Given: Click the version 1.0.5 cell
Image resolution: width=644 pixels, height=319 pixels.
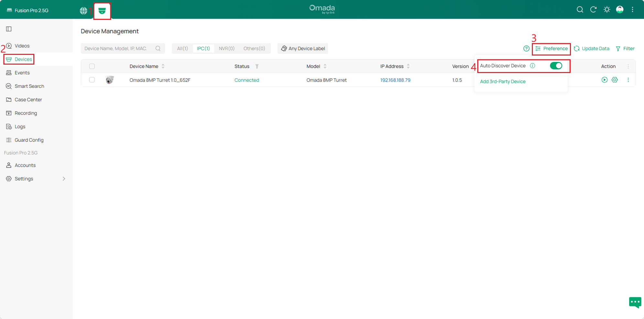Looking at the screenshot, I should point(457,80).
